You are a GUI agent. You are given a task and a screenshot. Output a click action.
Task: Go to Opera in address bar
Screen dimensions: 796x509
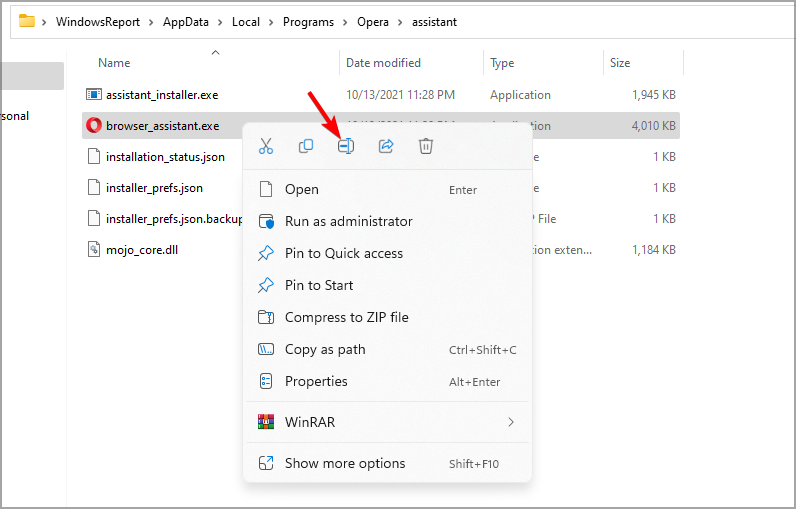[373, 22]
